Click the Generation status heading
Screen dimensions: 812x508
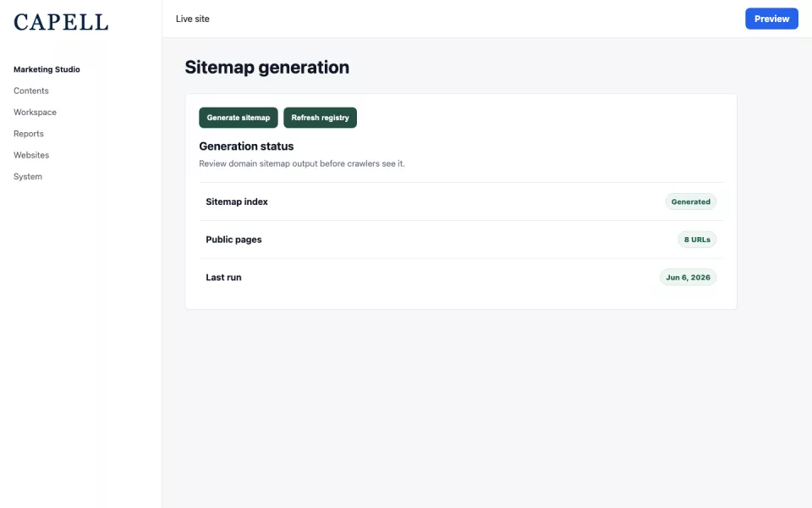[246, 146]
